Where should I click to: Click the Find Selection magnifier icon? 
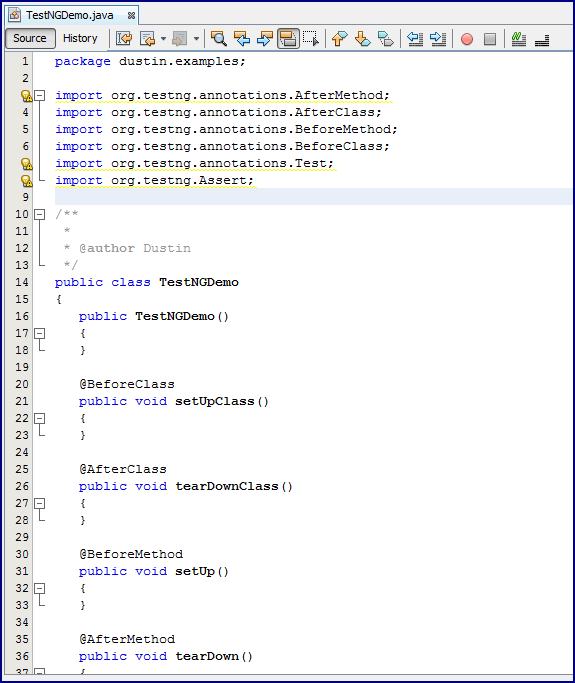(x=219, y=39)
